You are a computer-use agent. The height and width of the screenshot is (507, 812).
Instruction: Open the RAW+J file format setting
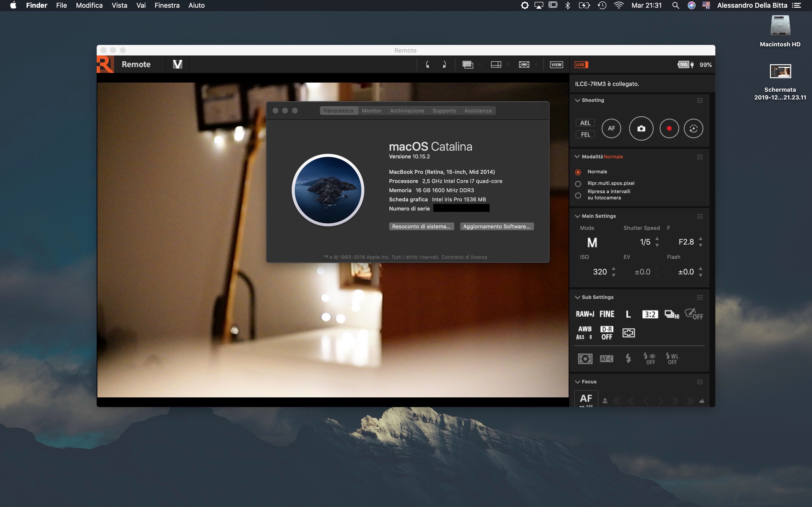pyautogui.click(x=585, y=314)
